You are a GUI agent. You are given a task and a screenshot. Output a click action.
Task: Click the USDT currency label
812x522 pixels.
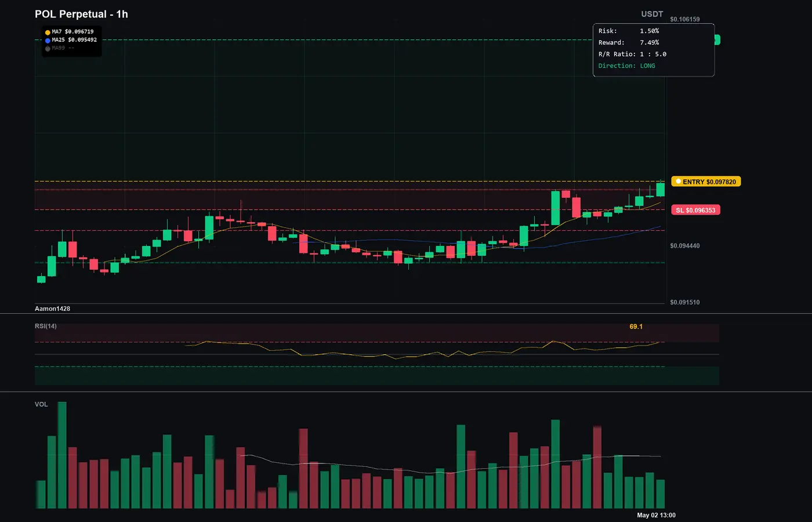click(x=652, y=14)
